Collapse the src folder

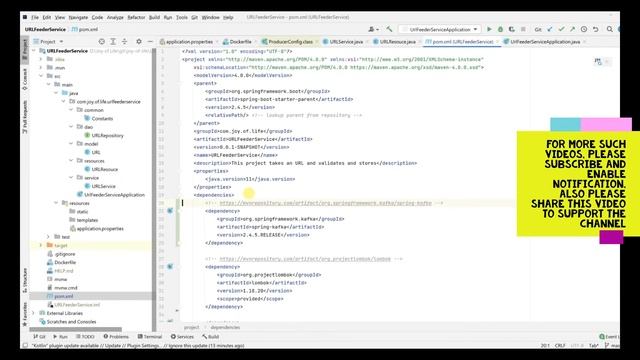pyautogui.click(x=41, y=76)
